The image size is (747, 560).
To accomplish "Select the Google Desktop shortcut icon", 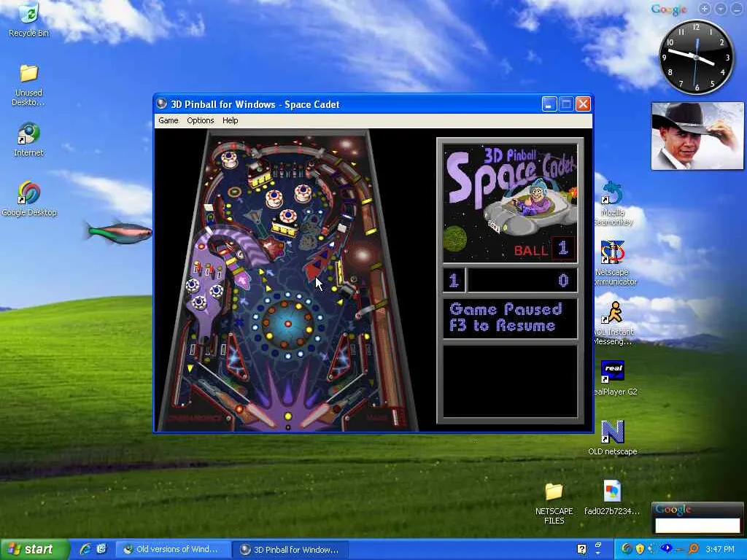I will tap(29, 199).
